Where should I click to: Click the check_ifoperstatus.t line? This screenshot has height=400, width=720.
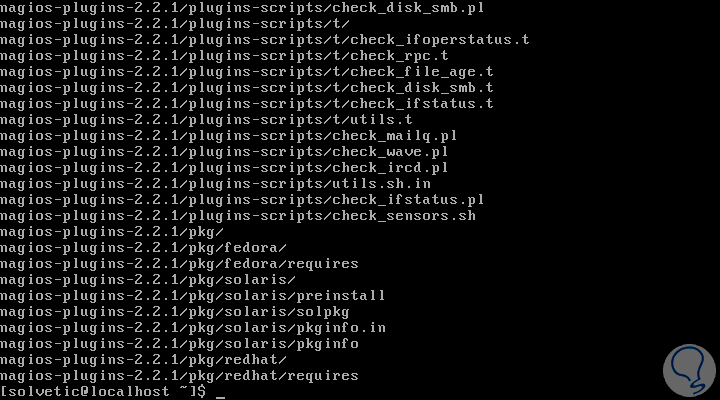click(264, 39)
